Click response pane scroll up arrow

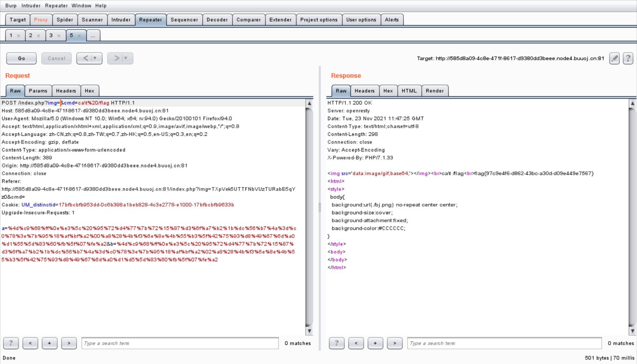(632, 103)
